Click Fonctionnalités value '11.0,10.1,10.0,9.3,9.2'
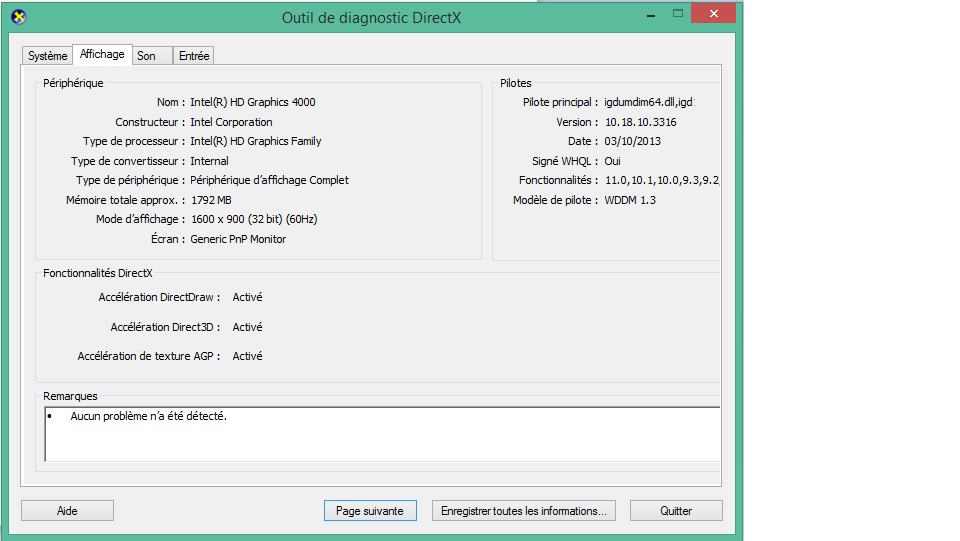960x541 pixels. pyautogui.click(x=662, y=180)
